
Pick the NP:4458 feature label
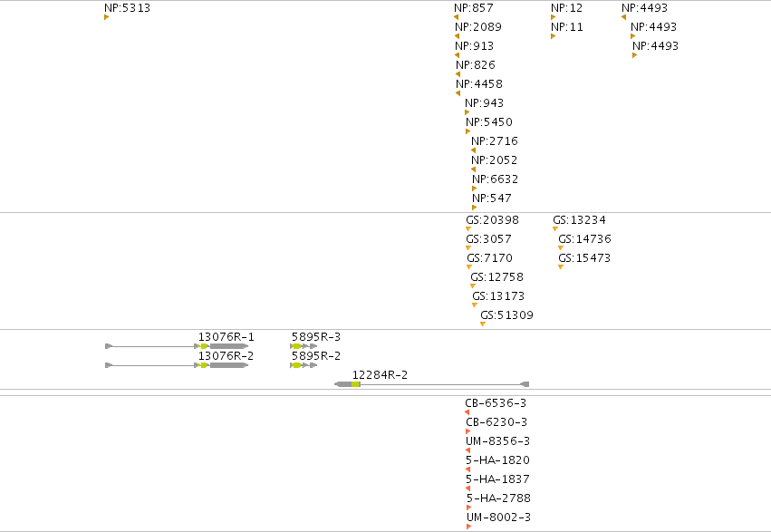coord(479,84)
